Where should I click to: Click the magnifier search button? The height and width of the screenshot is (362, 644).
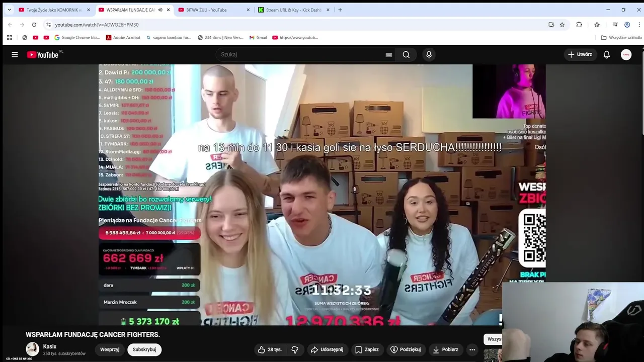tap(406, 55)
